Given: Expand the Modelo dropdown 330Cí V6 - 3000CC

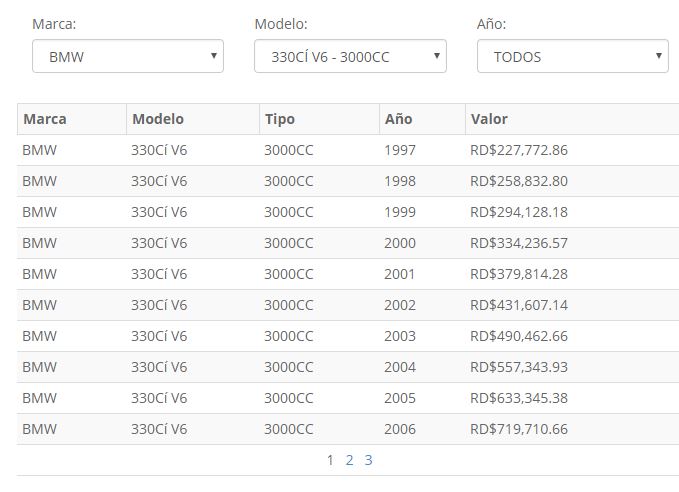Looking at the screenshot, I should pos(350,56).
